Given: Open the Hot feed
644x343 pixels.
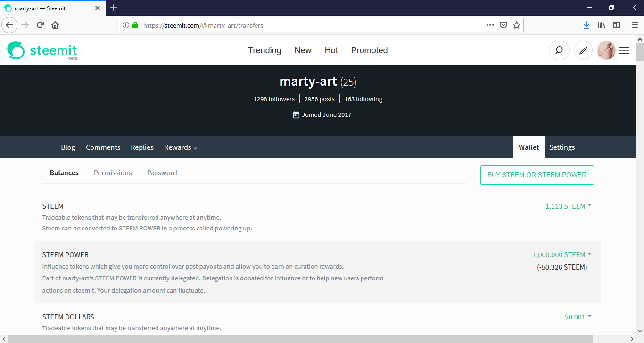Looking at the screenshot, I should tap(331, 50).
